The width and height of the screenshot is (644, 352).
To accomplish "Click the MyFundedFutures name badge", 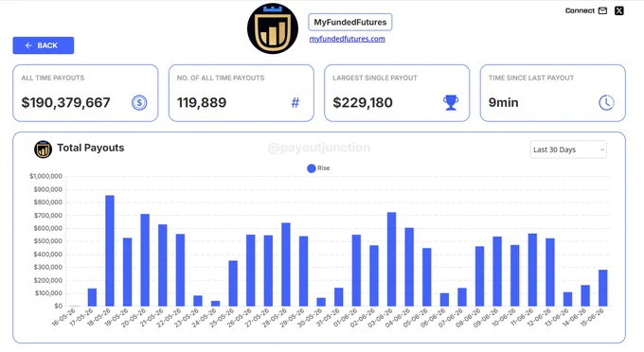I will point(350,22).
